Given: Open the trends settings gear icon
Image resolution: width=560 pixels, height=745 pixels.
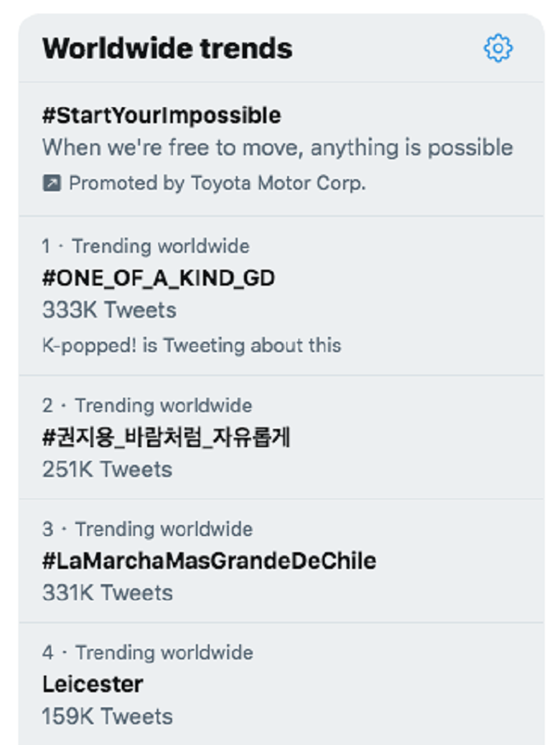Looking at the screenshot, I should coord(498,49).
